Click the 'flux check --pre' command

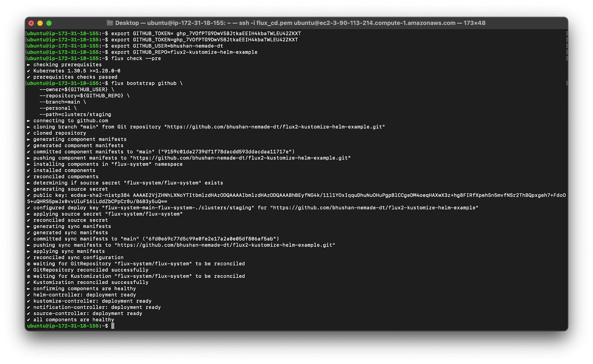tap(136, 59)
